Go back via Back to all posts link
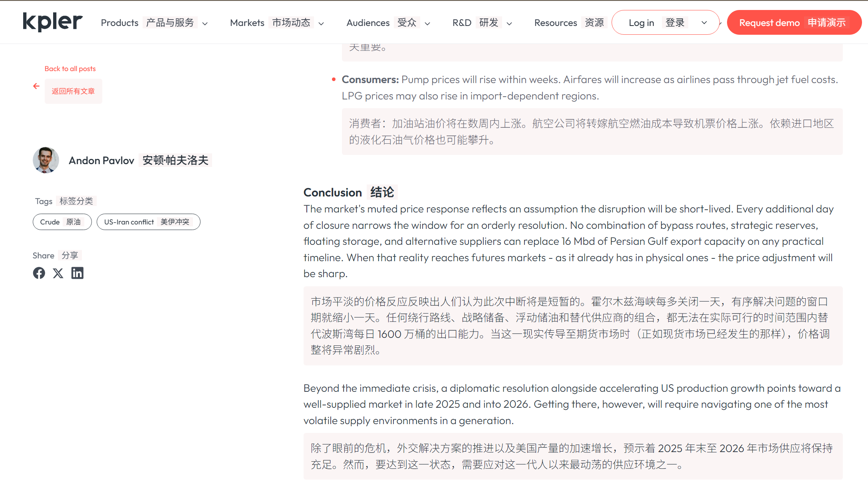This screenshot has width=868, height=494. click(x=70, y=69)
